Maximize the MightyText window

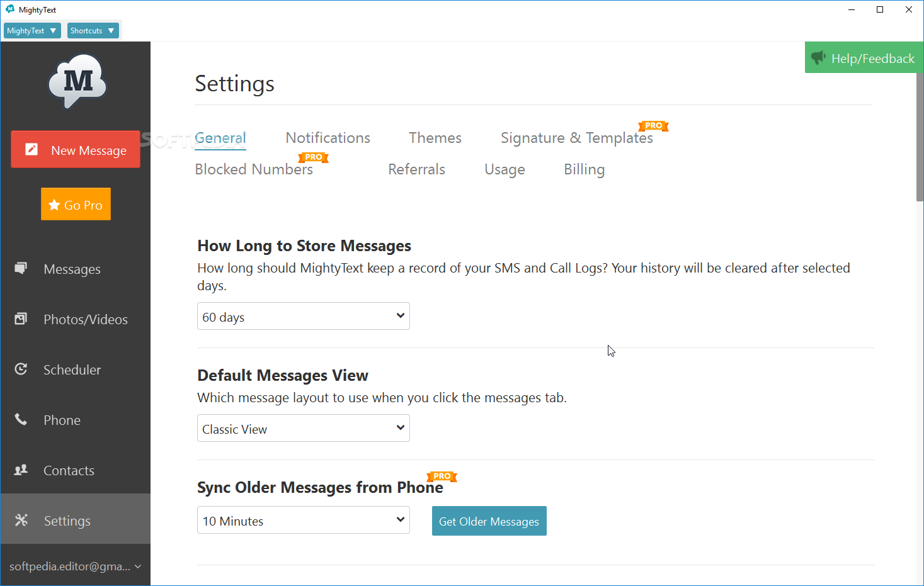point(880,9)
